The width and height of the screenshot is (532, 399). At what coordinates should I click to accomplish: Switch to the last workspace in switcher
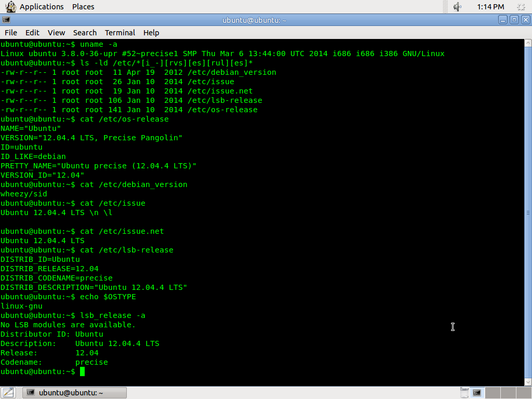tap(524, 393)
